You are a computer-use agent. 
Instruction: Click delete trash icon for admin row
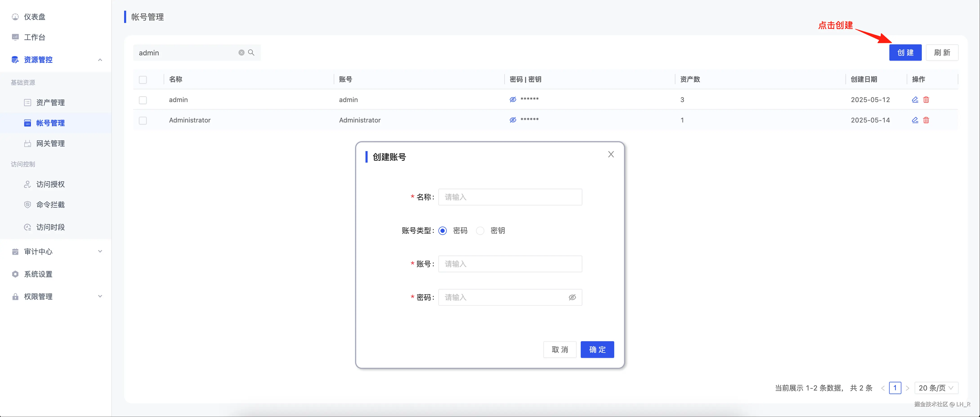click(926, 100)
